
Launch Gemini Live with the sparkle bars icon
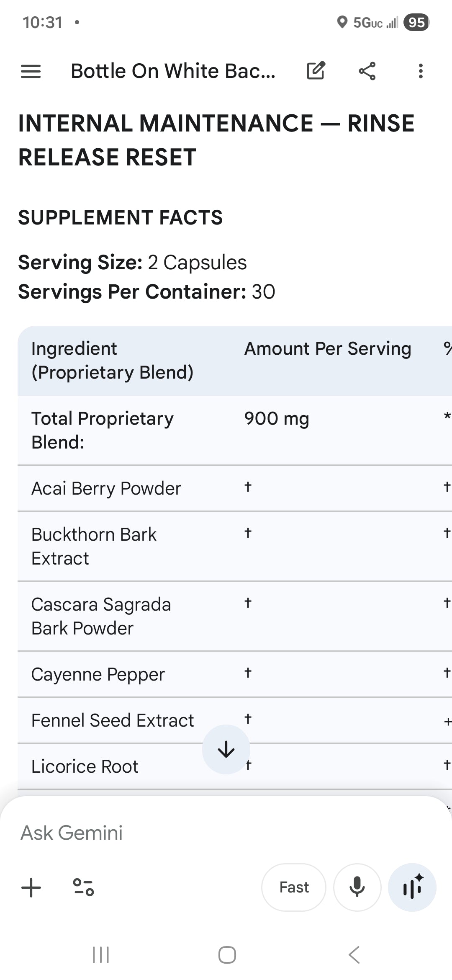[412, 887]
